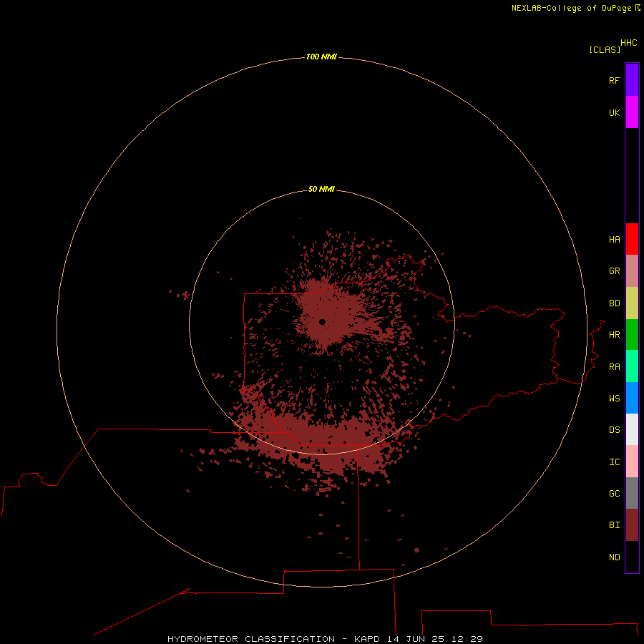Click the GR legend label
The height and width of the screenshot is (644, 644).
pyautogui.click(x=614, y=271)
